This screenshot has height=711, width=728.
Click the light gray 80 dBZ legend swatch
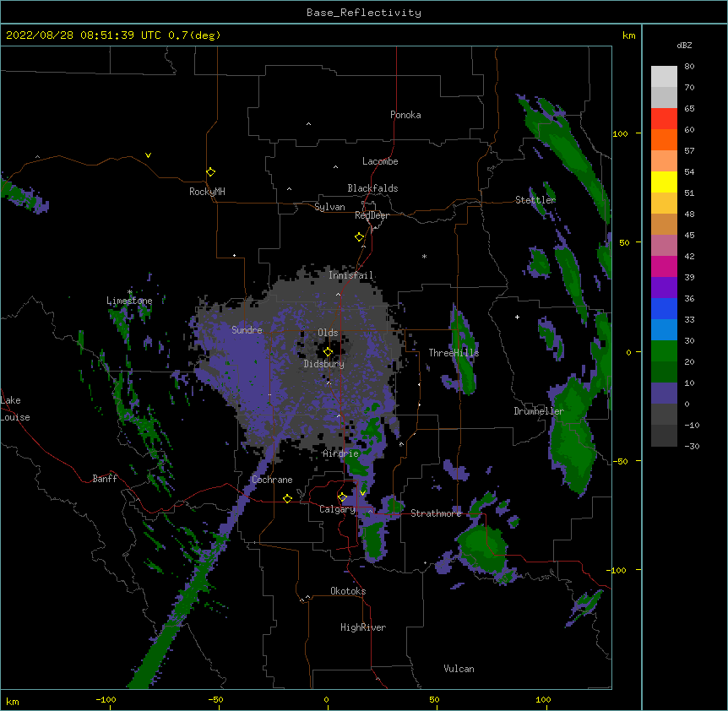click(664, 77)
